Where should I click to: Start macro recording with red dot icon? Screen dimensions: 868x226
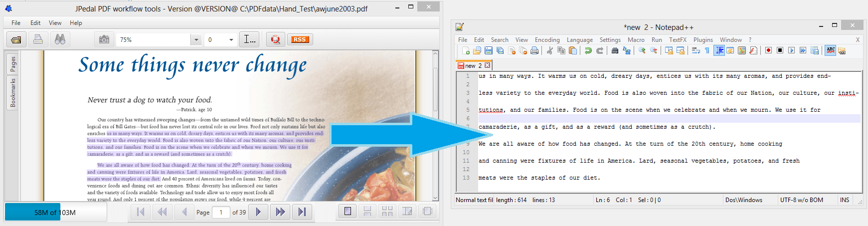click(x=768, y=50)
